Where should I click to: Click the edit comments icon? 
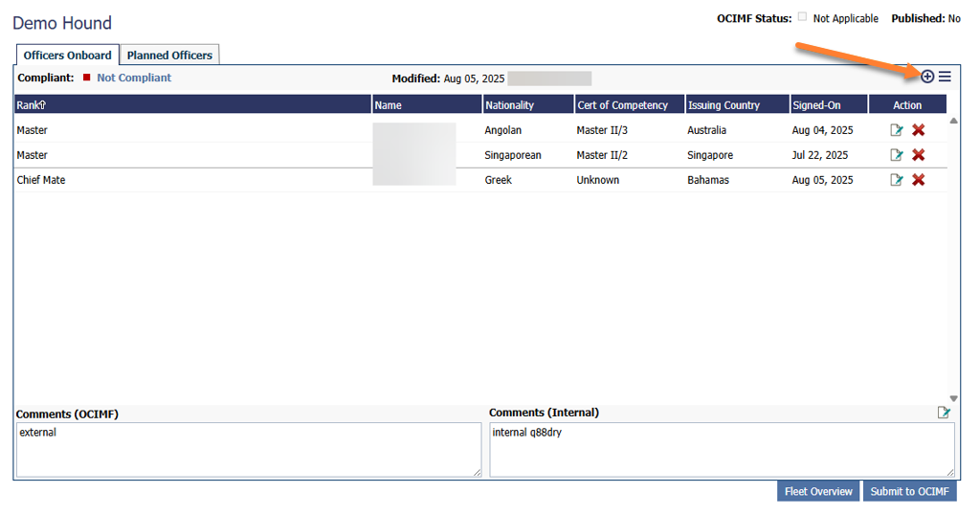tap(944, 413)
